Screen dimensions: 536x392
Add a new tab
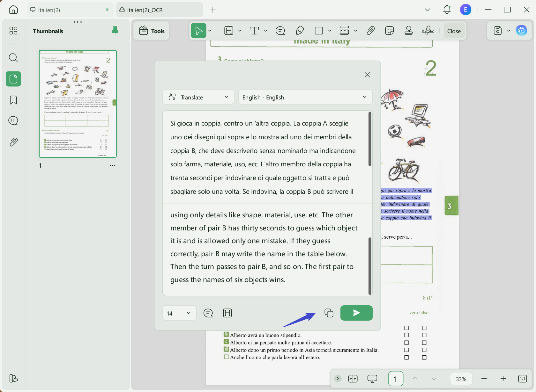[213, 10]
